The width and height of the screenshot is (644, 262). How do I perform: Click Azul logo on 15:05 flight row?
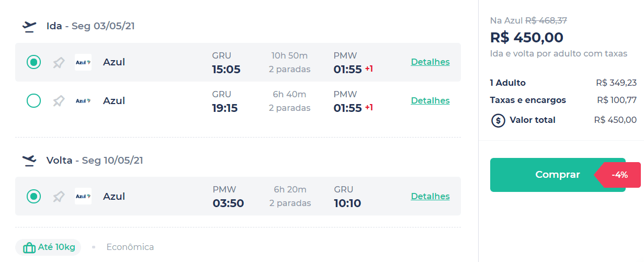point(83,62)
